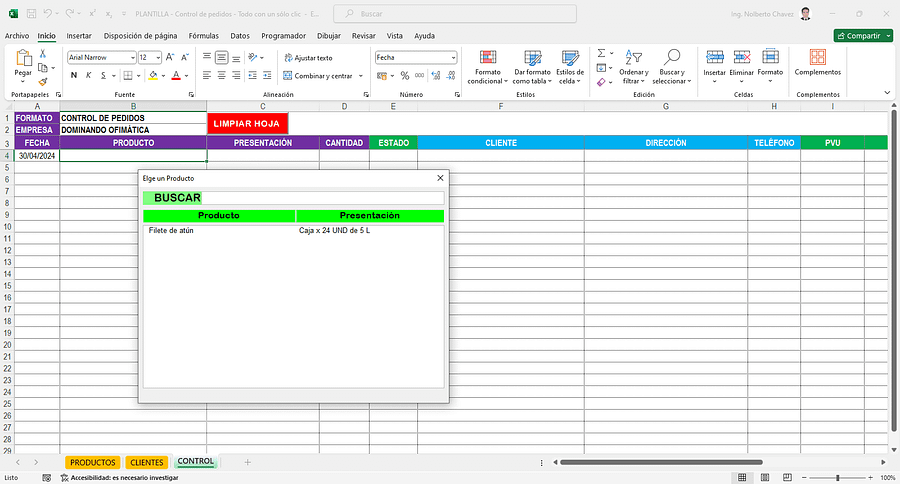Toggle Ajustar texto (wrap text)

308,57
